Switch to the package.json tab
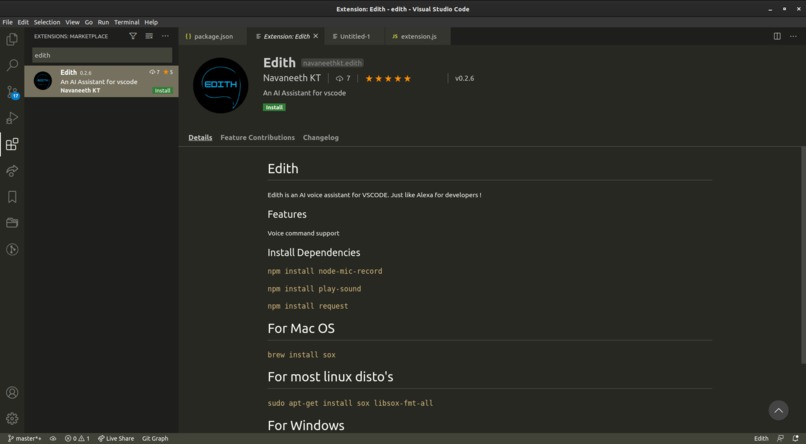The width and height of the screenshot is (806, 444). click(x=212, y=36)
